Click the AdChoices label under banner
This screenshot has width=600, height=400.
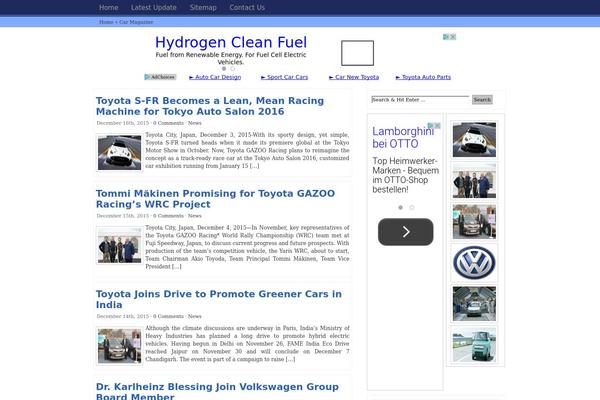[160, 77]
